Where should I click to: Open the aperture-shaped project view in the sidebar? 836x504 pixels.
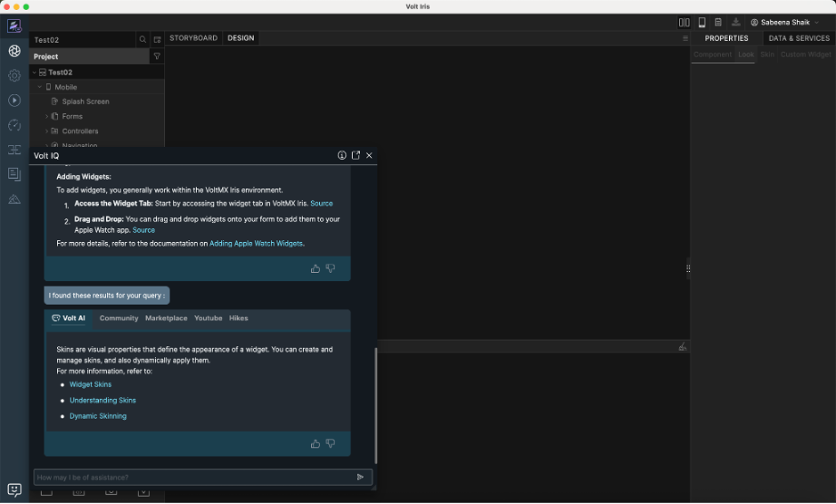[15, 51]
